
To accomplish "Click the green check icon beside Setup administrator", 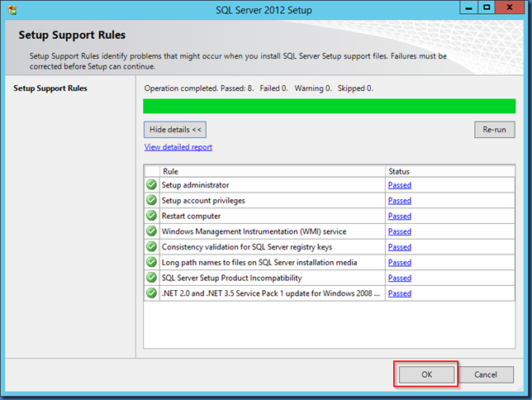I will tap(151, 185).
